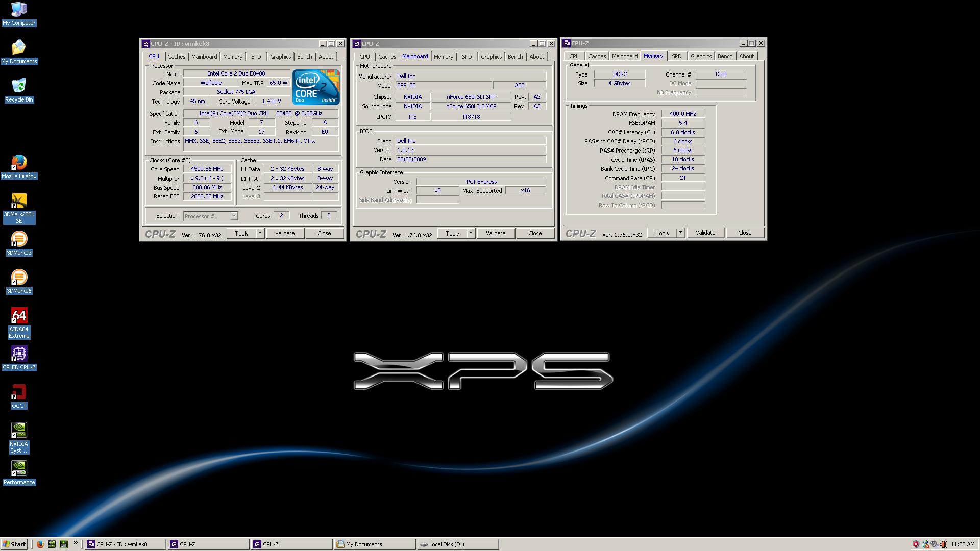Open SPD tab in the Memory window
The width and height of the screenshot is (980, 551).
pyautogui.click(x=677, y=56)
